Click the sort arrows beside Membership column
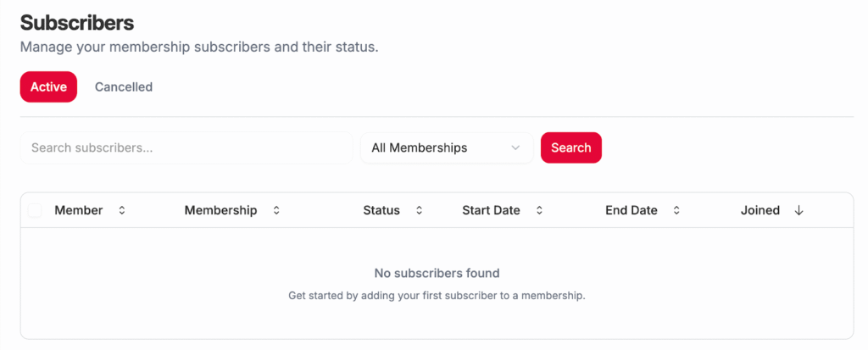The width and height of the screenshot is (868, 350). [275, 210]
